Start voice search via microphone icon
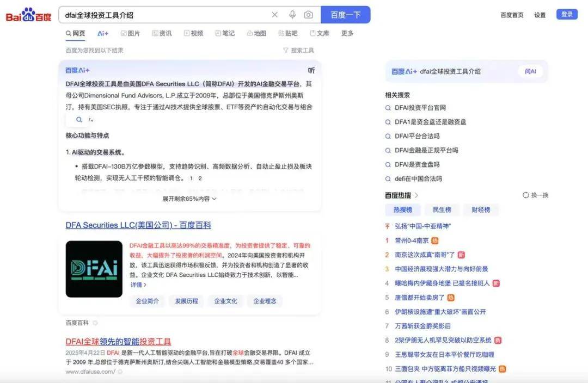 click(292, 15)
